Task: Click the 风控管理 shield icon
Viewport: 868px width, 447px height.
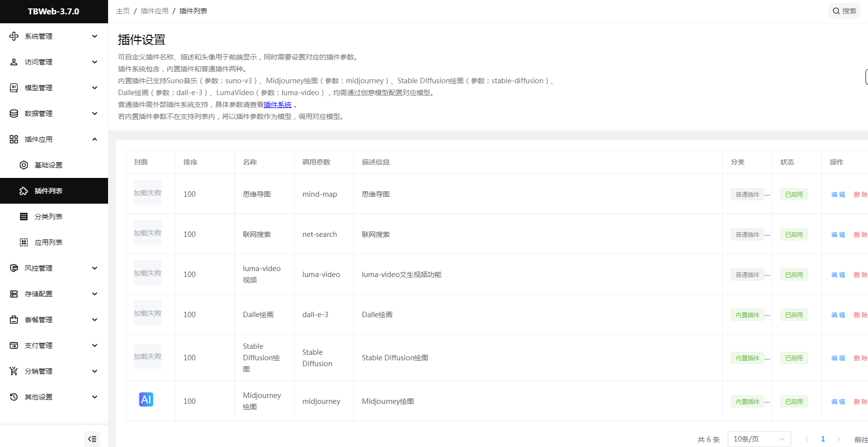Action: point(14,268)
